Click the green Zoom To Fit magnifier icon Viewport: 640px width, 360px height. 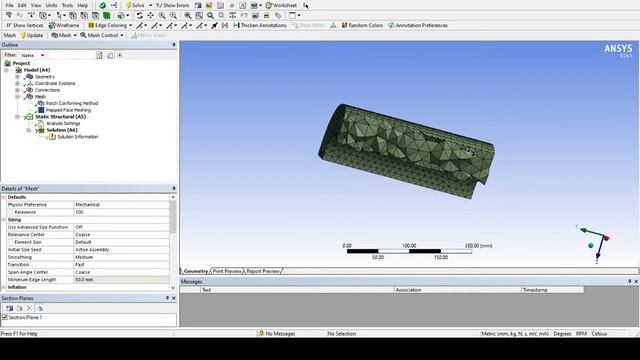point(210,16)
